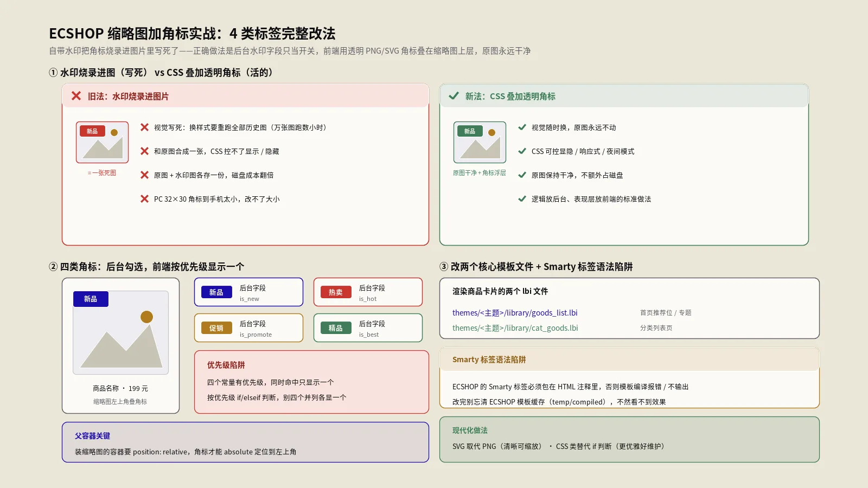Click the X icon next to 视觉写死
The image size is (868, 488).
(x=144, y=127)
